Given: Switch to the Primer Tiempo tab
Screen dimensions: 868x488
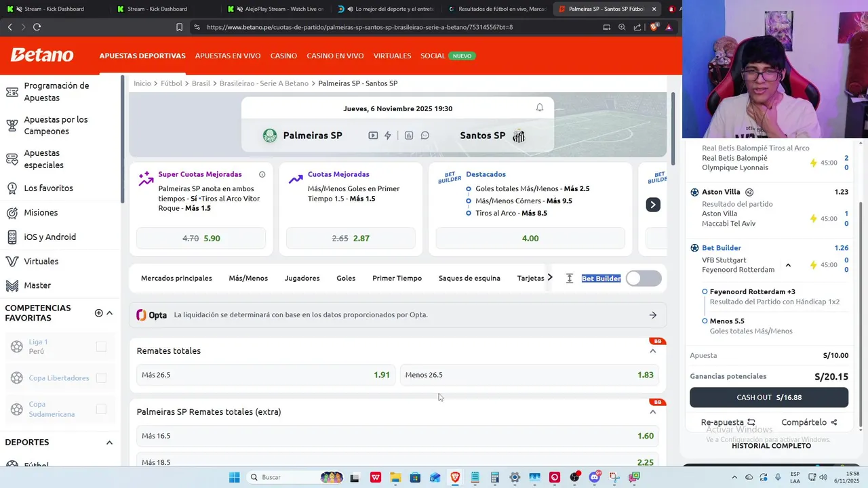Looking at the screenshot, I should [x=397, y=279].
